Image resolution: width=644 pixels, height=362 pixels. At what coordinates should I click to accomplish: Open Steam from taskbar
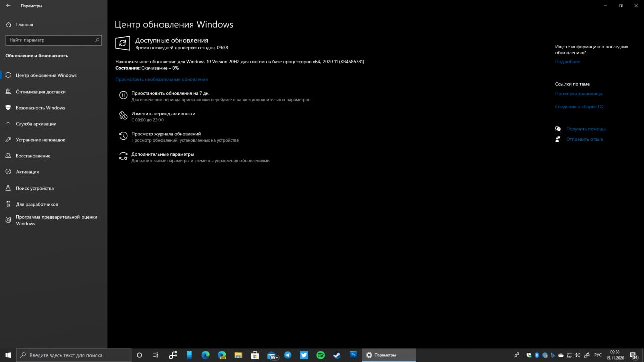337,355
